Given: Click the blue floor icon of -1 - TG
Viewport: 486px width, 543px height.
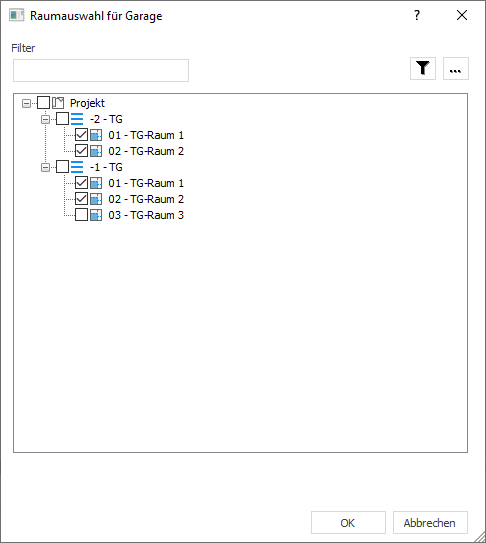Looking at the screenshot, I should [x=77, y=167].
